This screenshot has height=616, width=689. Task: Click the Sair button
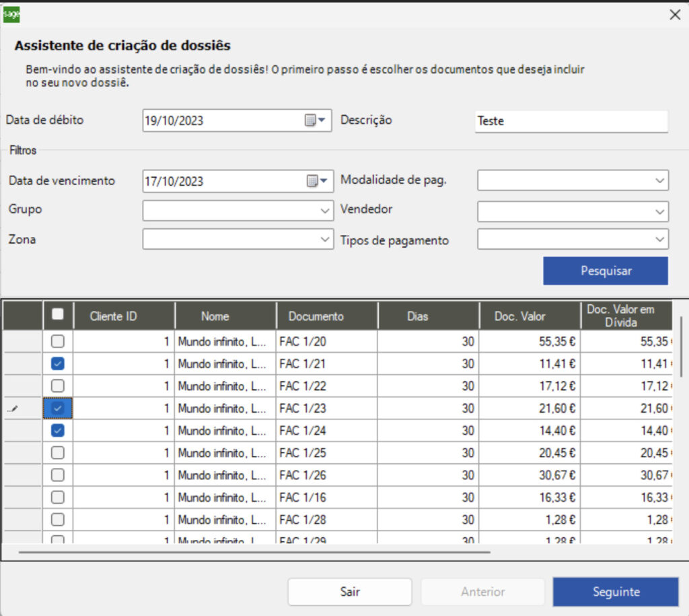coord(350,592)
